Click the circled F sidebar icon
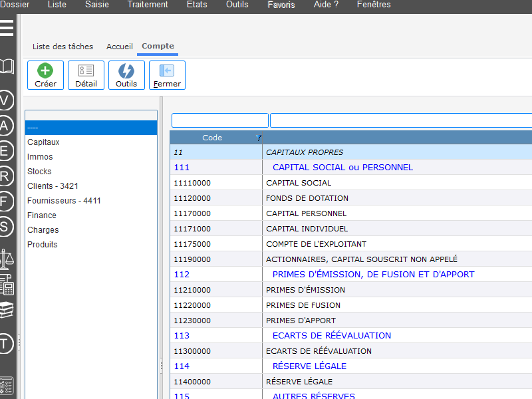 point(5,201)
